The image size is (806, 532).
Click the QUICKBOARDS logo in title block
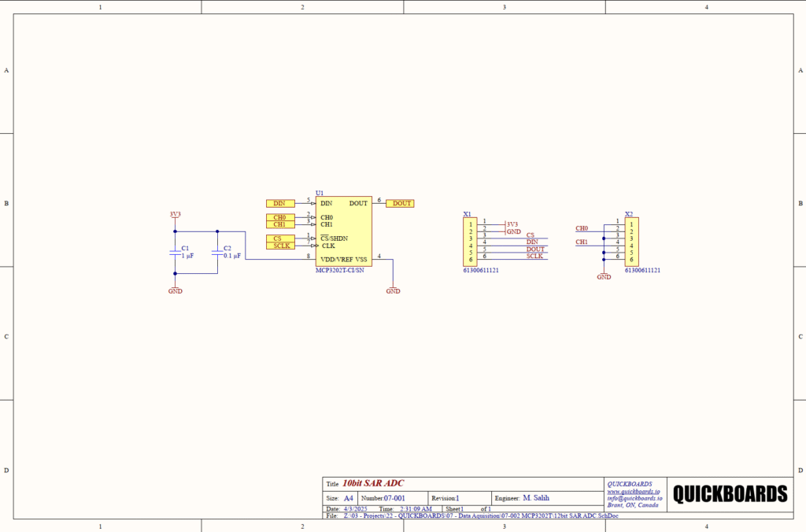coord(730,493)
